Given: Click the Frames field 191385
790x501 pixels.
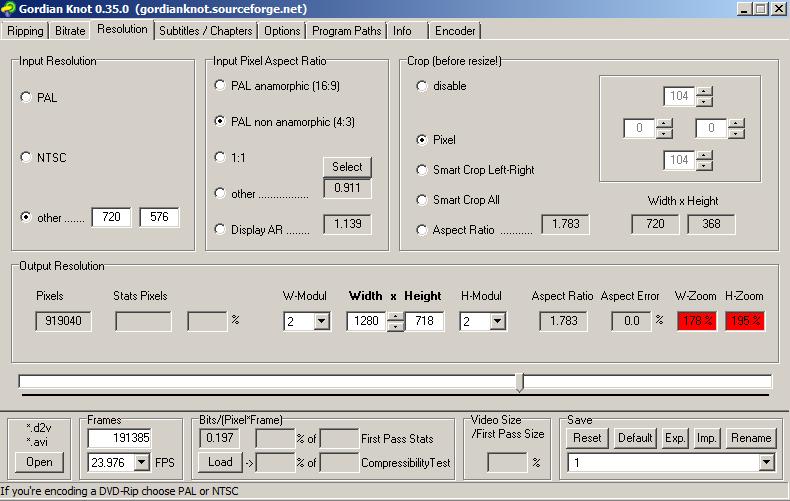Looking at the screenshot, I should [x=119, y=438].
